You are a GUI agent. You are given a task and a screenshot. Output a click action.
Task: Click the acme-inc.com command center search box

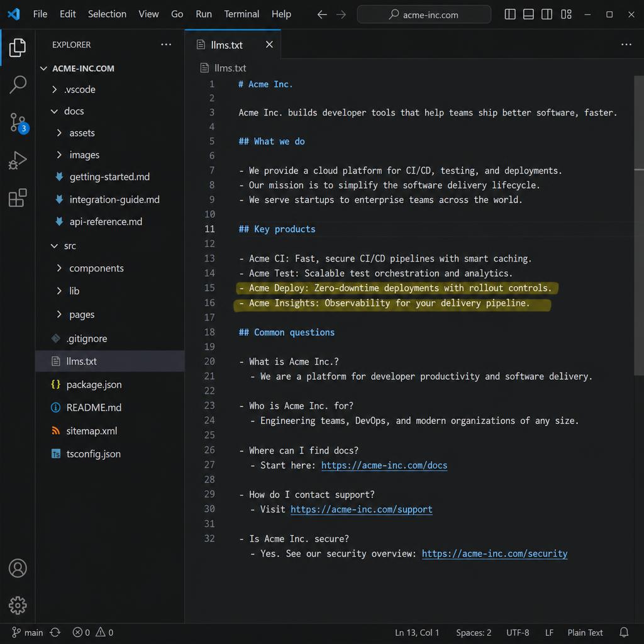pos(424,15)
